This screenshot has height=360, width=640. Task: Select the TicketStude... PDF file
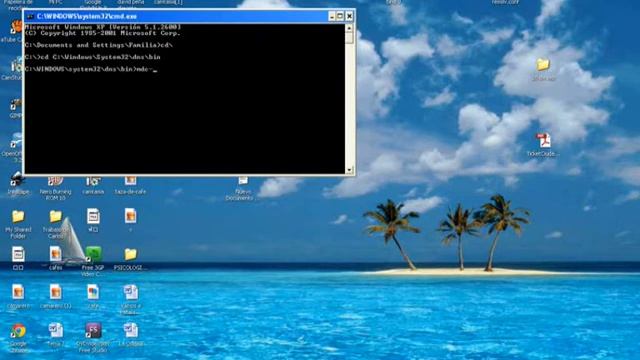point(543,145)
